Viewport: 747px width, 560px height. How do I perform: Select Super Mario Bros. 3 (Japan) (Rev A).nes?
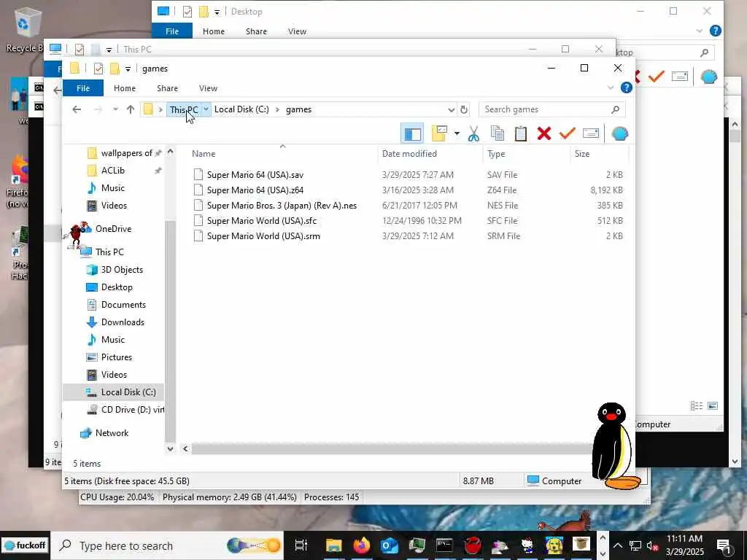pyautogui.click(x=282, y=205)
